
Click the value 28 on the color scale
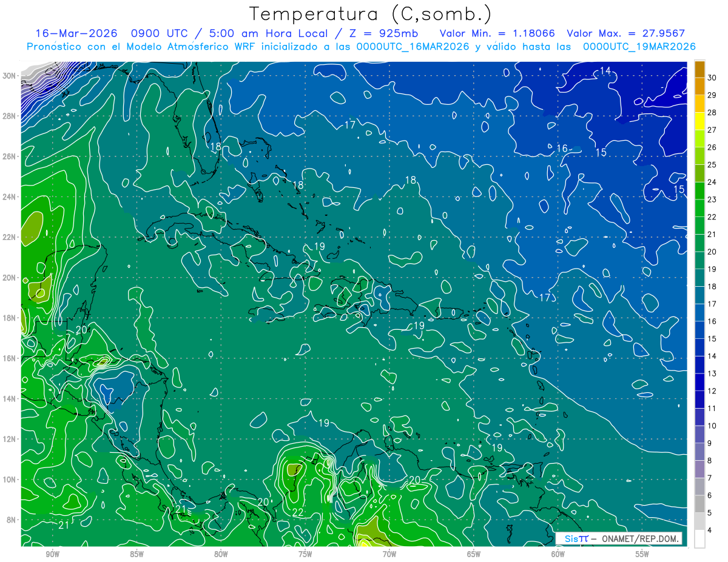tap(712, 113)
